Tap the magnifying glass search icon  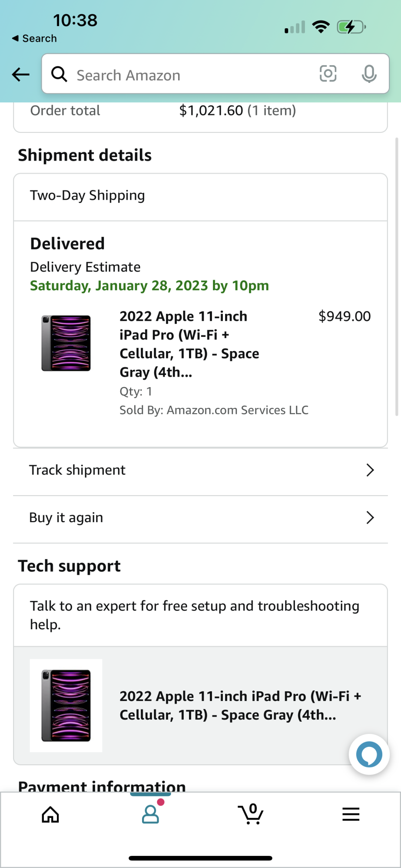(x=59, y=74)
